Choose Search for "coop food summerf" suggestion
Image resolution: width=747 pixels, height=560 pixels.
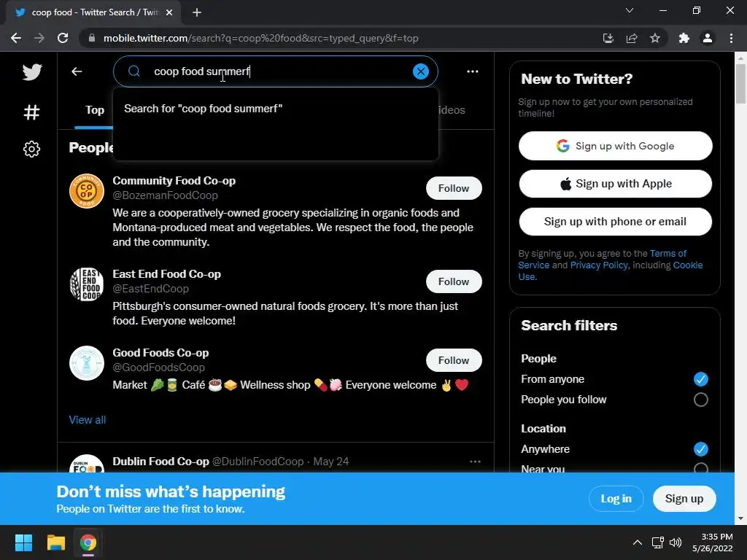point(275,109)
